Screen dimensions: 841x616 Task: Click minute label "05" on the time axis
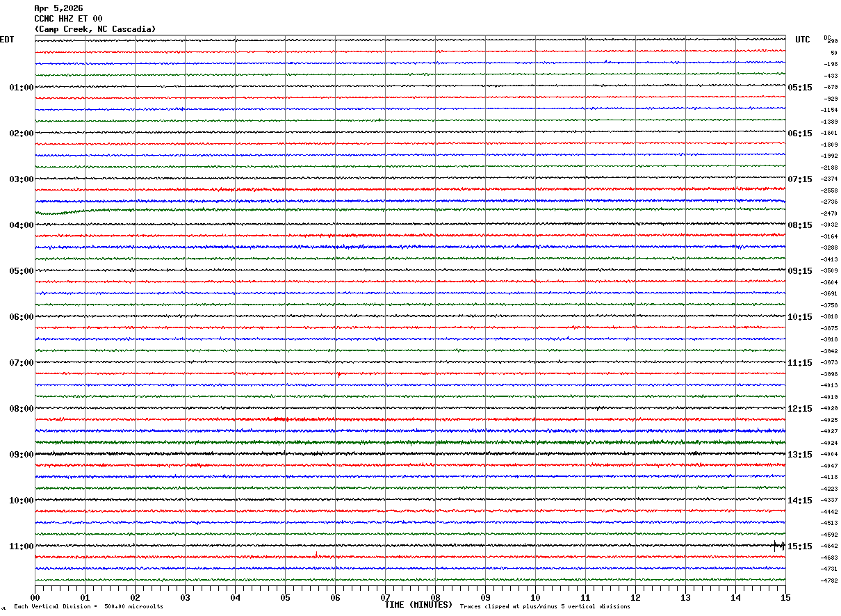(285, 597)
